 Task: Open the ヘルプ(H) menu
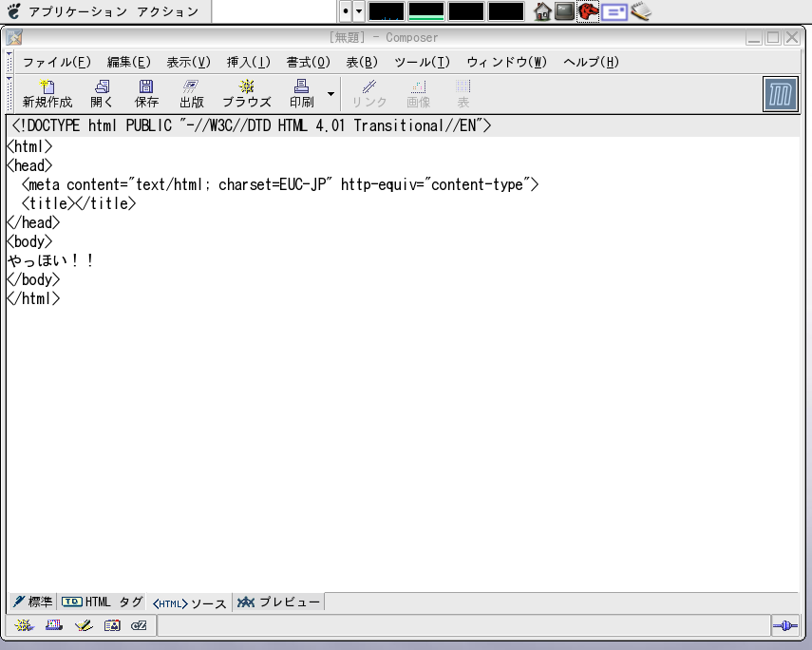[x=591, y=62]
